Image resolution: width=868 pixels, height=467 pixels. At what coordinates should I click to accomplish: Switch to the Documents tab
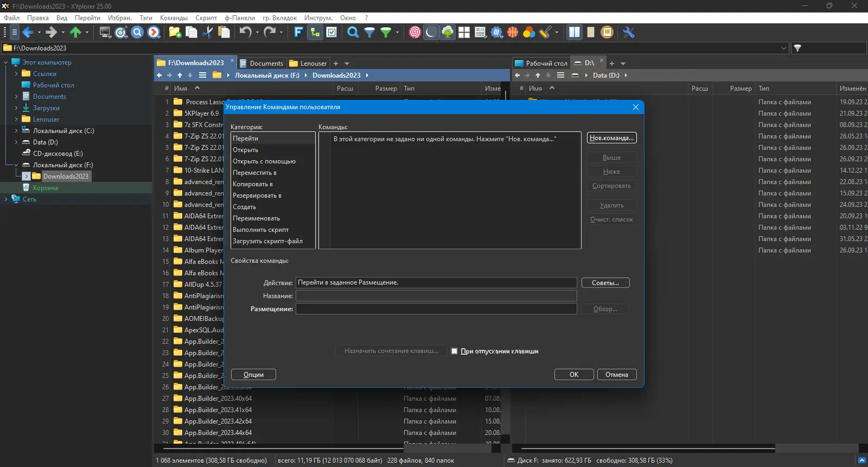[x=261, y=64]
